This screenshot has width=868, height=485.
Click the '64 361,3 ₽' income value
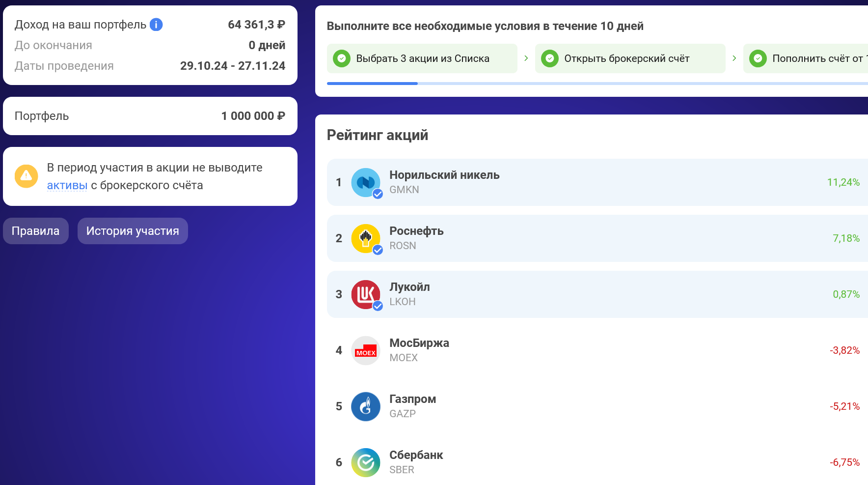click(257, 25)
